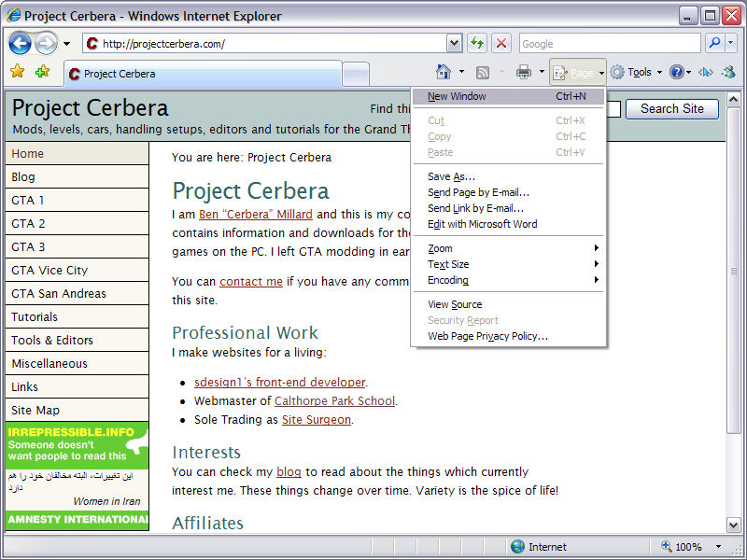The height and width of the screenshot is (560, 747).
Task: Open the zoom level dropdown arrow
Action: click(x=718, y=547)
